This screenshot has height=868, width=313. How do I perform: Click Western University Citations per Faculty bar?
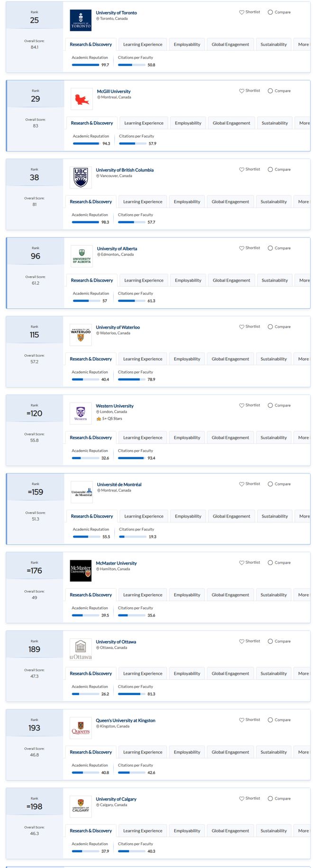point(132,458)
